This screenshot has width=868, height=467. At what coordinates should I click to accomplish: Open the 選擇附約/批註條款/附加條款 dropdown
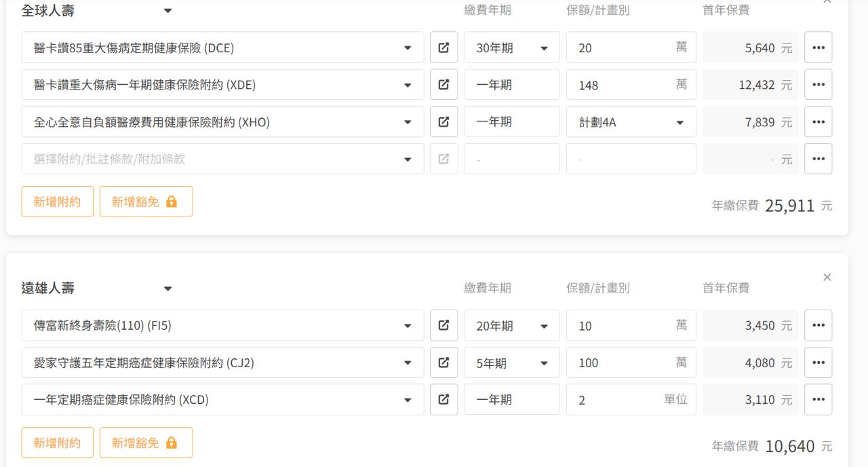click(x=222, y=159)
